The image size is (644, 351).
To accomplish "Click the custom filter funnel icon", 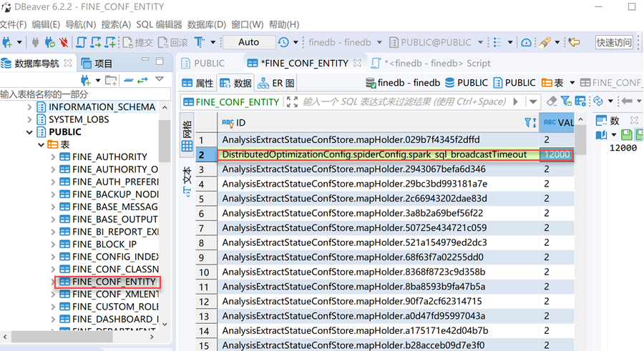I will click(566, 101).
